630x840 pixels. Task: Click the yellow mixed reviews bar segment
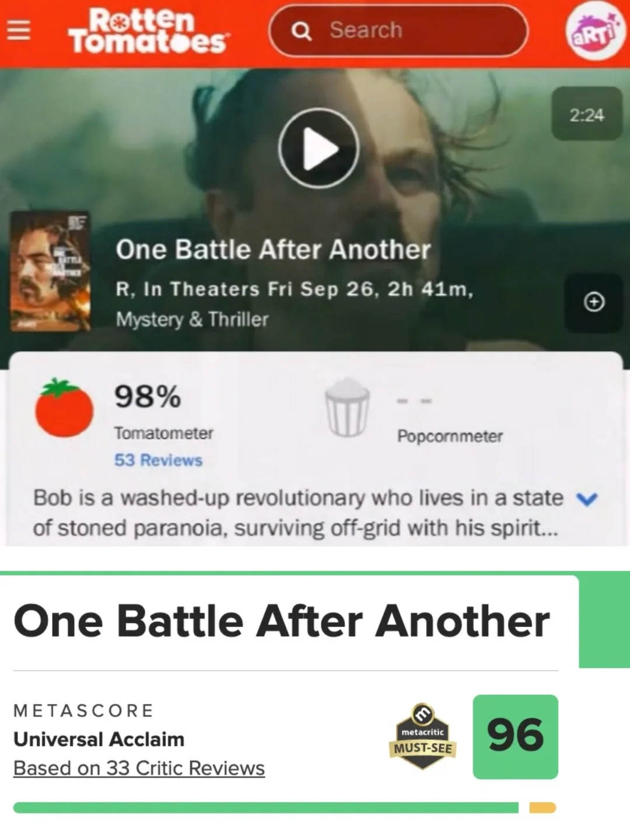(542, 808)
